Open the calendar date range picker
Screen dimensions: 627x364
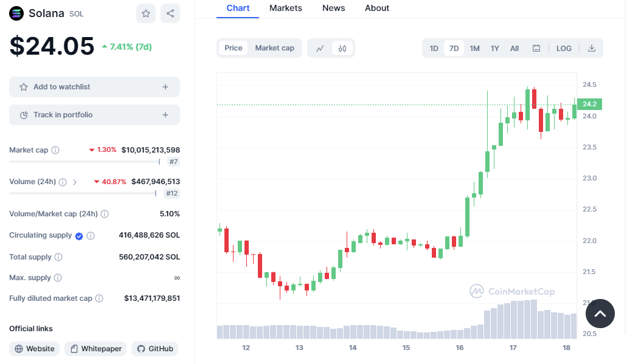[x=536, y=49]
